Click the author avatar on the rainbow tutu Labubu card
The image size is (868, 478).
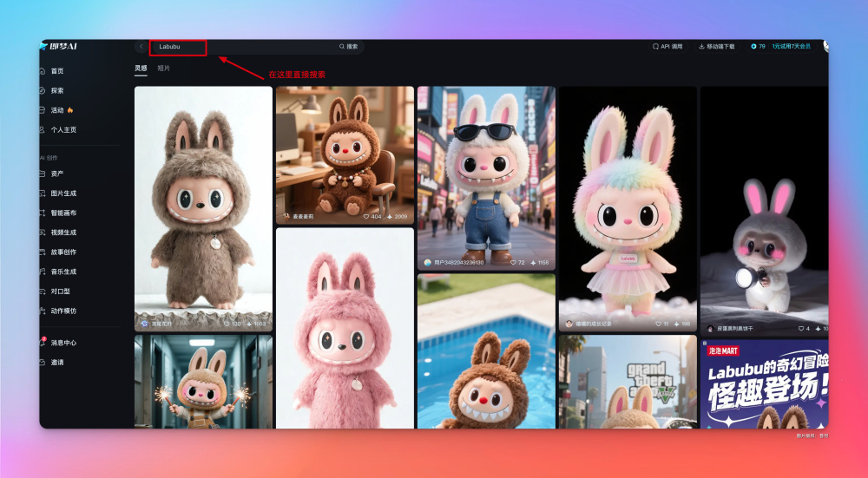pos(569,324)
